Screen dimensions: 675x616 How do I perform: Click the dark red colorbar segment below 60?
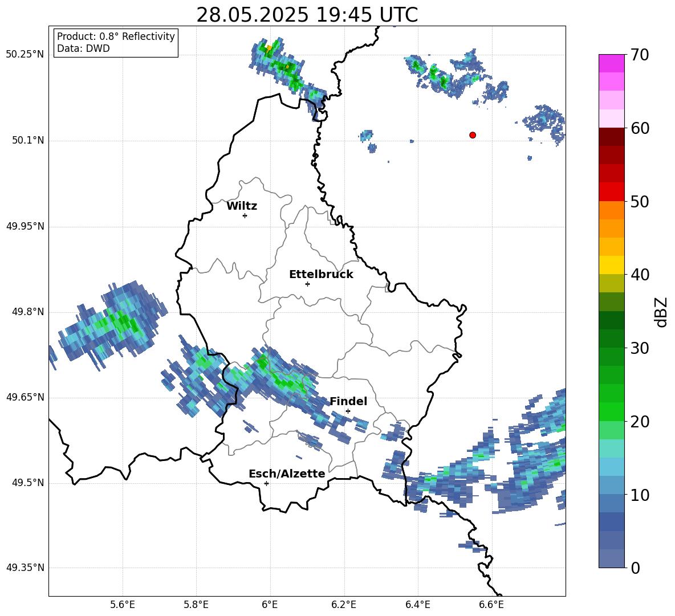611,137
